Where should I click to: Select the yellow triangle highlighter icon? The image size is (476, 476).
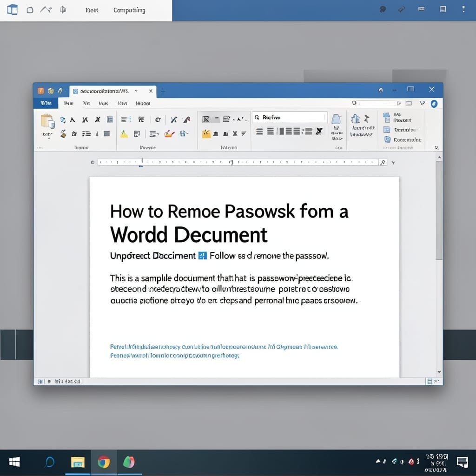(x=124, y=134)
